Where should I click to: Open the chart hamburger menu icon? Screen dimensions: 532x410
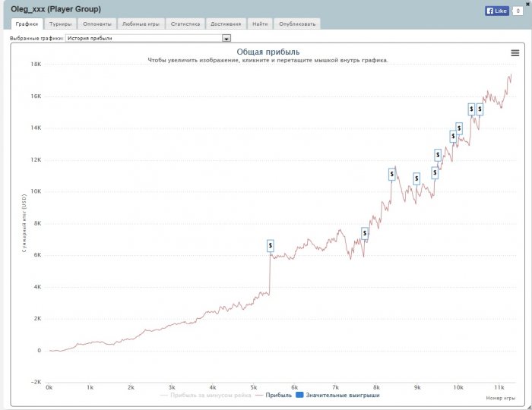515,53
